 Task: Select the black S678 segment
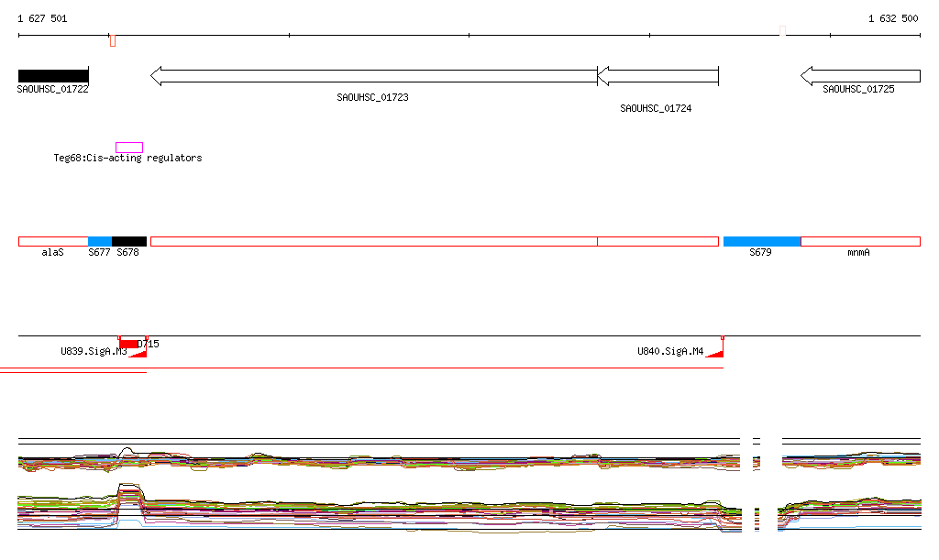click(x=129, y=242)
